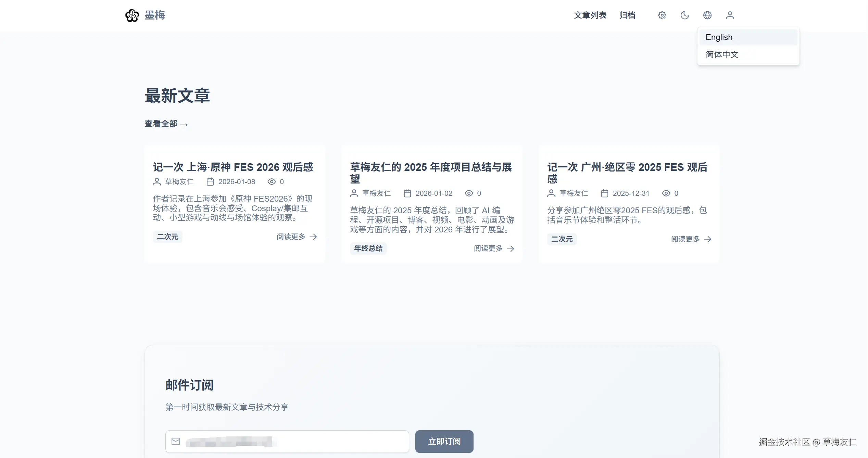868x458 pixels.
Task: Click the envelope icon in email field
Action: (x=176, y=442)
